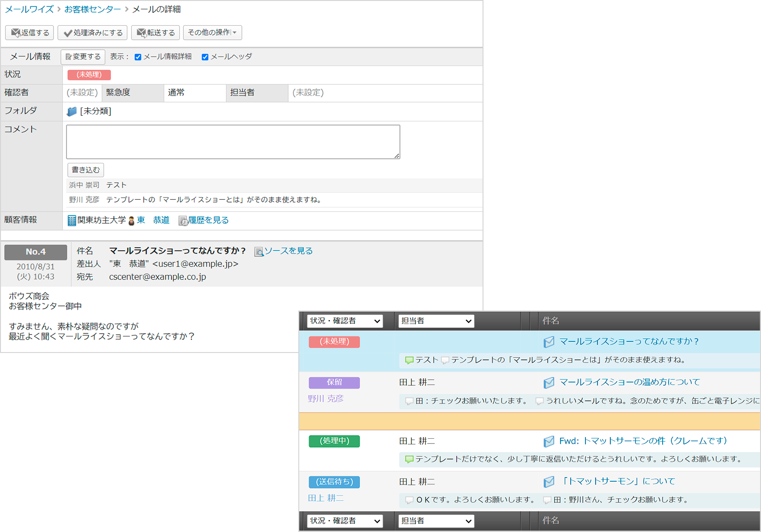
Task: Click the comment icon before 田：チェックお願いいたします
Action: (409, 401)
